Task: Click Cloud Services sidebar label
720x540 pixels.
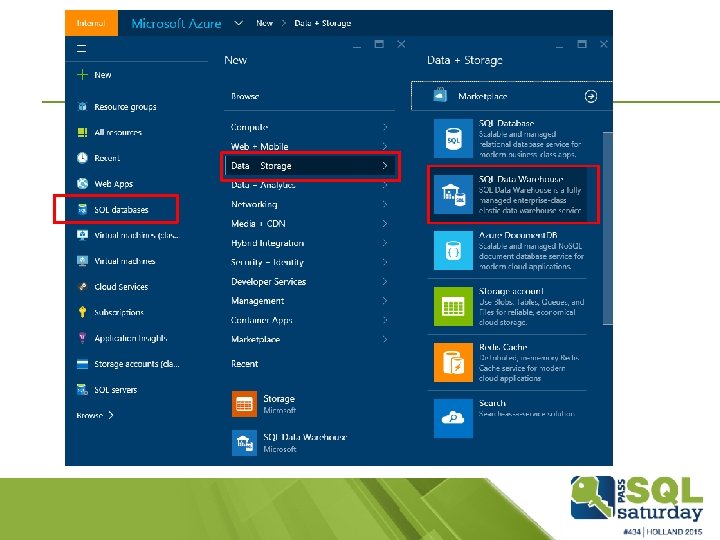Action: pyautogui.click(x=121, y=287)
